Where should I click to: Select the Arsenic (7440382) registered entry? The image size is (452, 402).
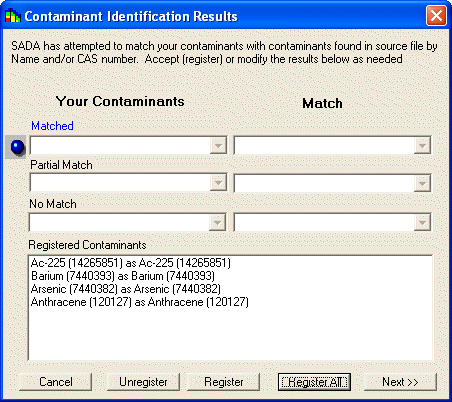click(x=126, y=289)
